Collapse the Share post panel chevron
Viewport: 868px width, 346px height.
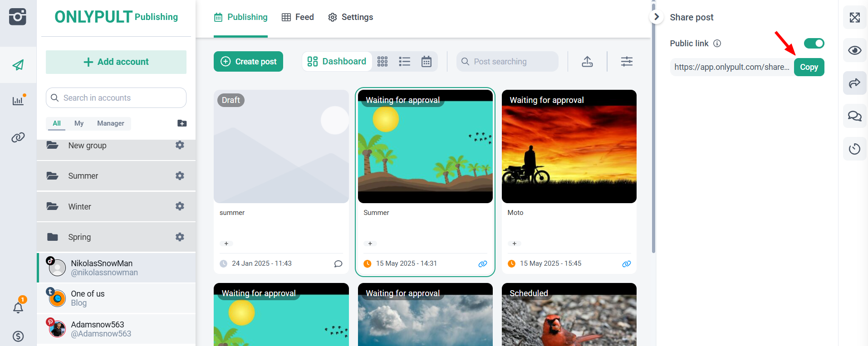(x=656, y=17)
